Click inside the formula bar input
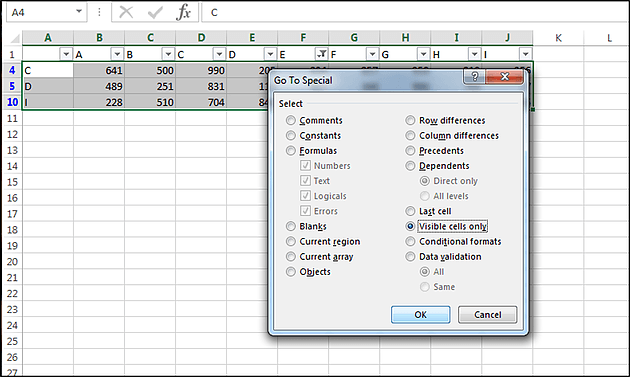The image size is (630, 377). click(x=414, y=12)
